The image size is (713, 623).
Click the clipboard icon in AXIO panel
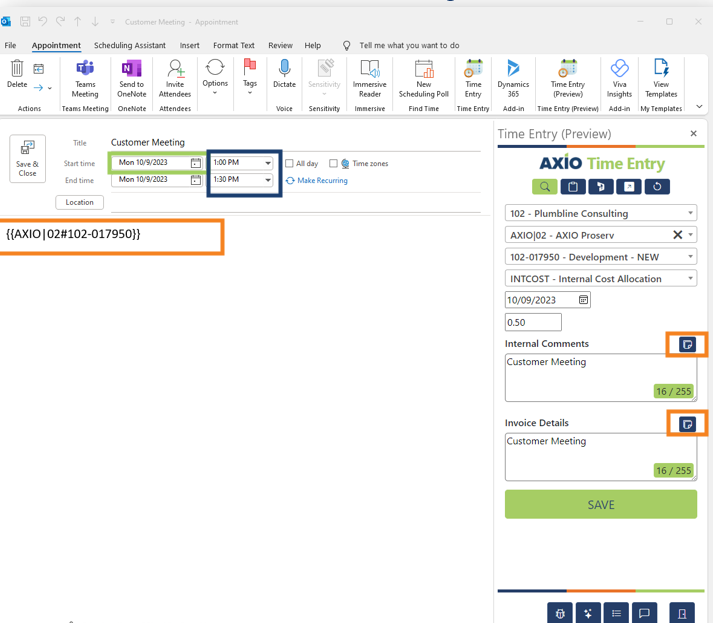tap(573, 186)
